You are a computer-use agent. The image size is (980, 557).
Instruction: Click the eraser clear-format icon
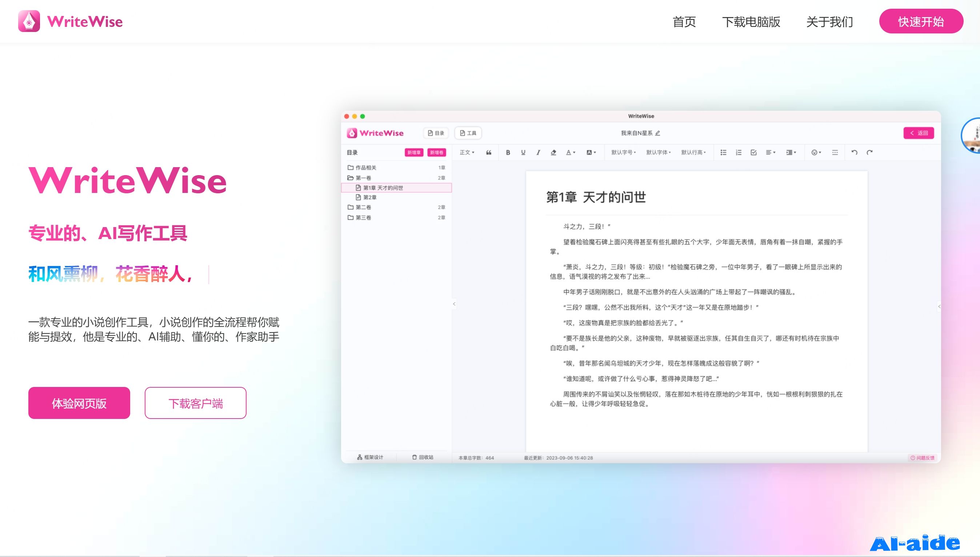pyautogui.click(x=553, y=152)
